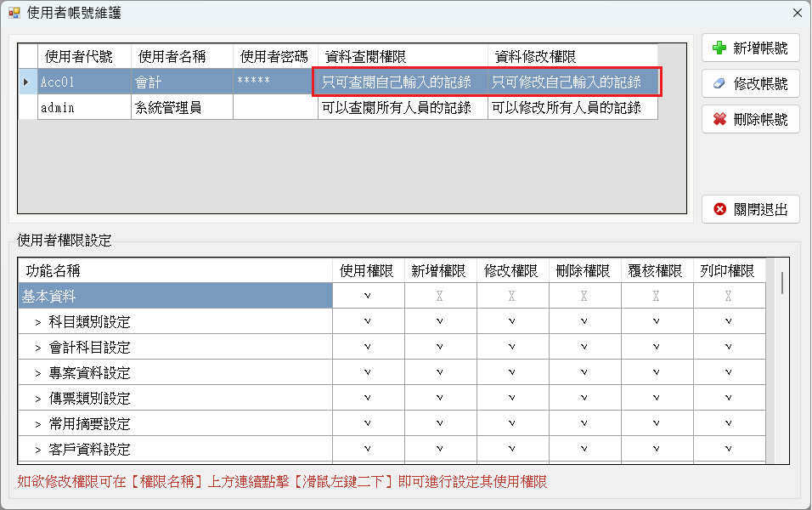This screenshot has width=812, height=510.
Task: Click the 修改權限 column header
Action: (511, 270)
